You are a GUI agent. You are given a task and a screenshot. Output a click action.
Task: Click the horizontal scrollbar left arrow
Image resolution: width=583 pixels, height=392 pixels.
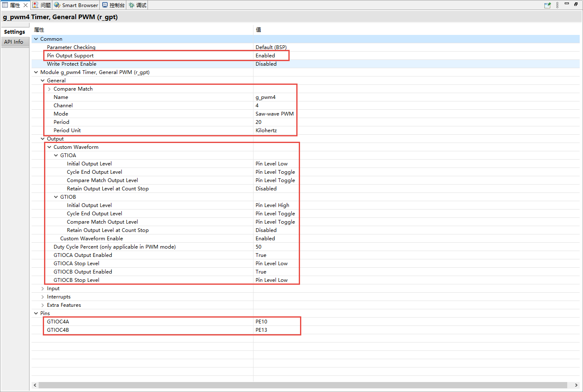[x=35, y=385]
